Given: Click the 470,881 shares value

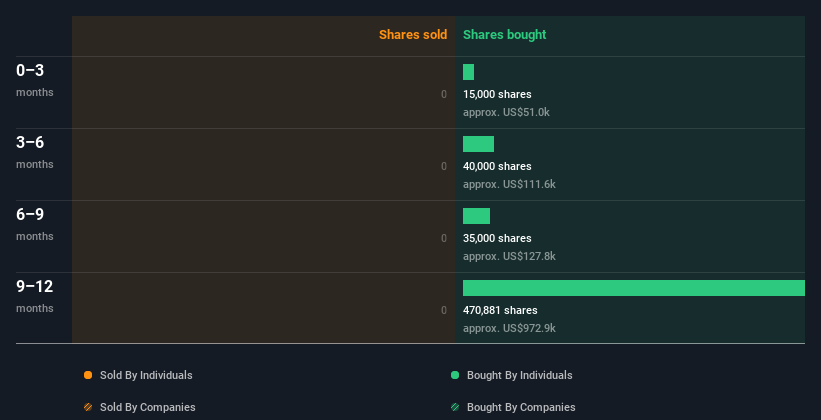Looking at the screenshot, I should pos(500,310).
